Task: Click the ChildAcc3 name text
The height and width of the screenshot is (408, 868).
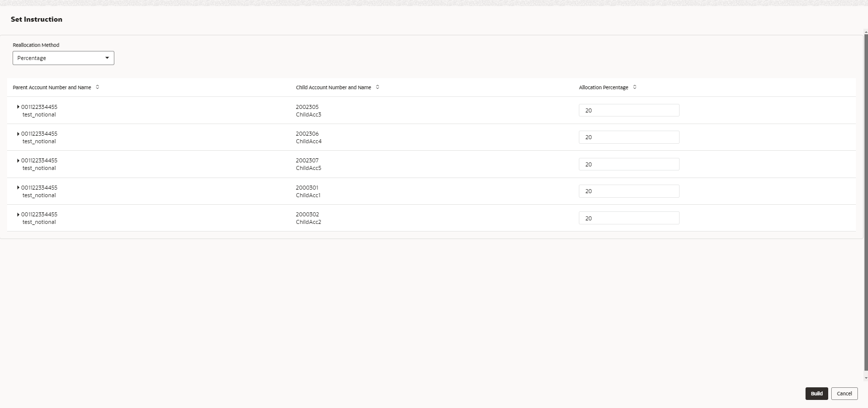Action: tap(308, 114)
